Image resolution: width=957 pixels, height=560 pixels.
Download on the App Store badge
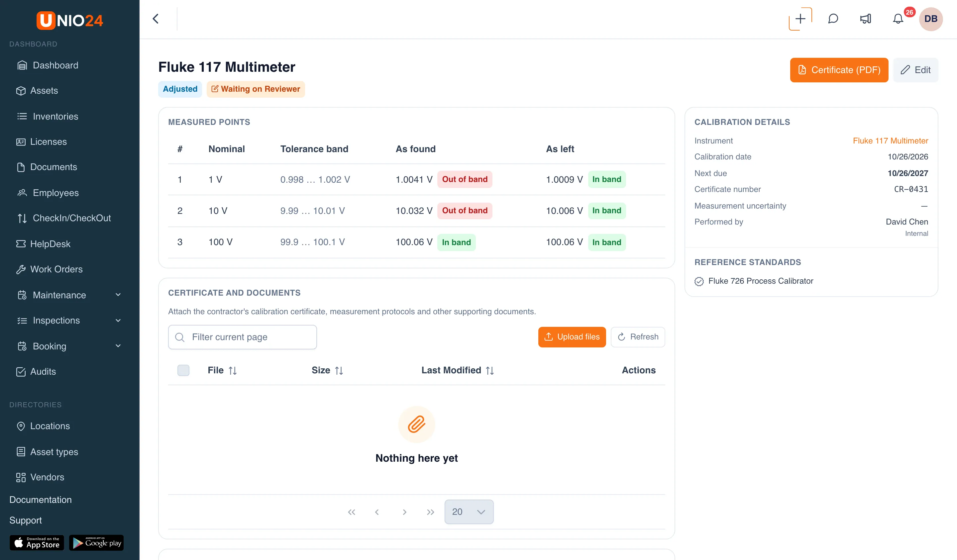[37, 543]
